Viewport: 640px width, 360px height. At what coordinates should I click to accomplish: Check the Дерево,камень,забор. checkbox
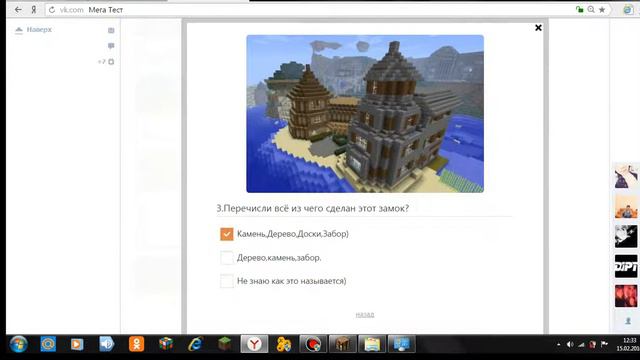pos(227,258)
